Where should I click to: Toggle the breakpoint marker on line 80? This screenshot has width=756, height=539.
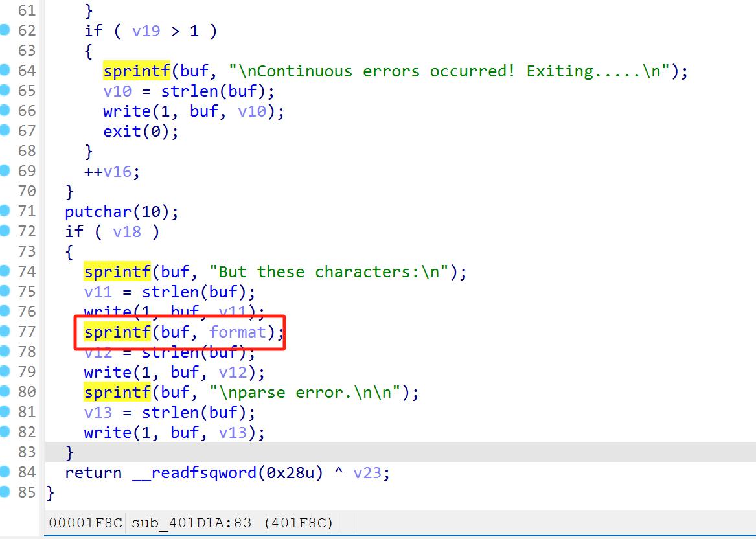[5, 391]
